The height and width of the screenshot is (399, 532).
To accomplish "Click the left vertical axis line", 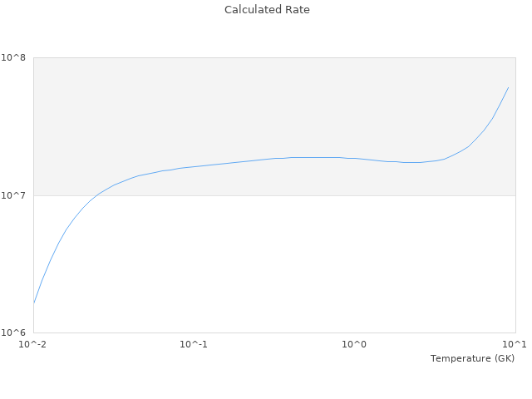I will (x=33, y=249).
